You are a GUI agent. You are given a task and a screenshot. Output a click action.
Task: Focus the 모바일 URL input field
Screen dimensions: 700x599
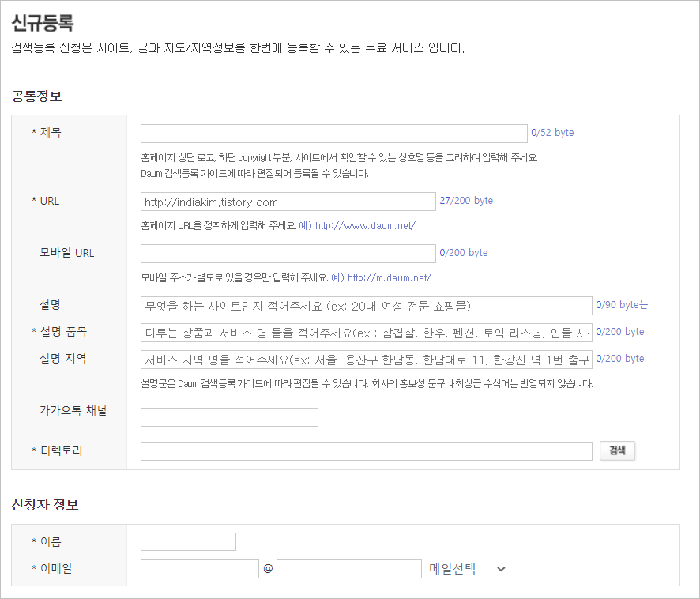pos(288,253)
